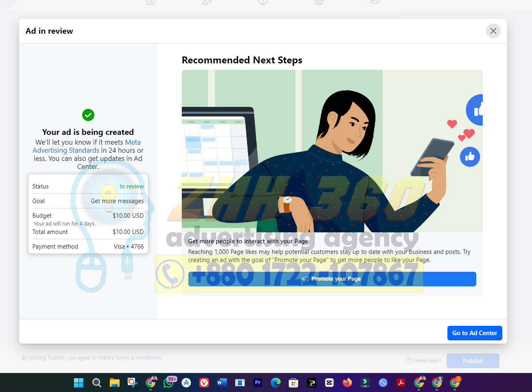Screen dimensions: 532x392
Task: Click the green checkmark success icon
Action: point(88,115)
